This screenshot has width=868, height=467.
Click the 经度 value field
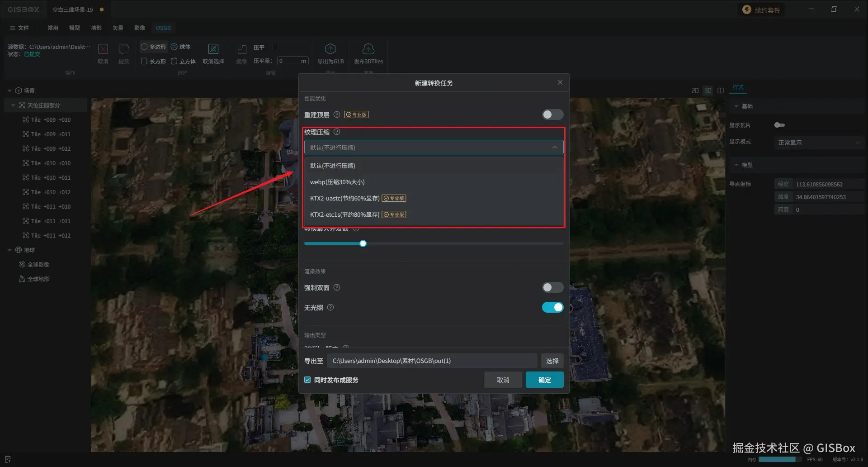(828, 184)
